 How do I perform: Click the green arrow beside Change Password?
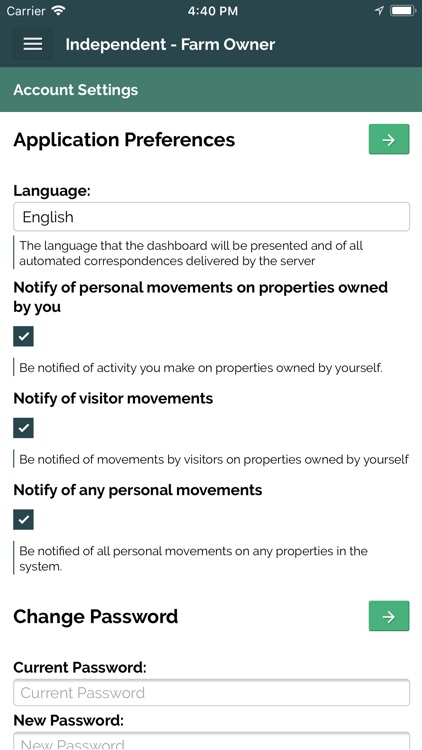[389, 616]
